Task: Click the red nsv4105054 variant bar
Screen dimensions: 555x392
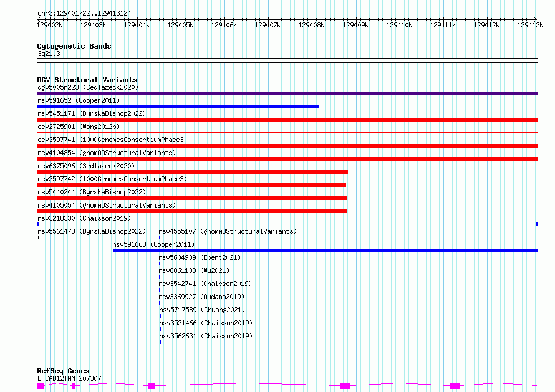Action: [192, 211]
